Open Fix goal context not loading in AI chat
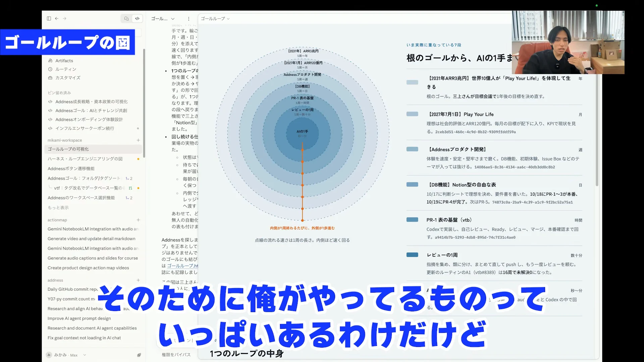 point(84,338)
